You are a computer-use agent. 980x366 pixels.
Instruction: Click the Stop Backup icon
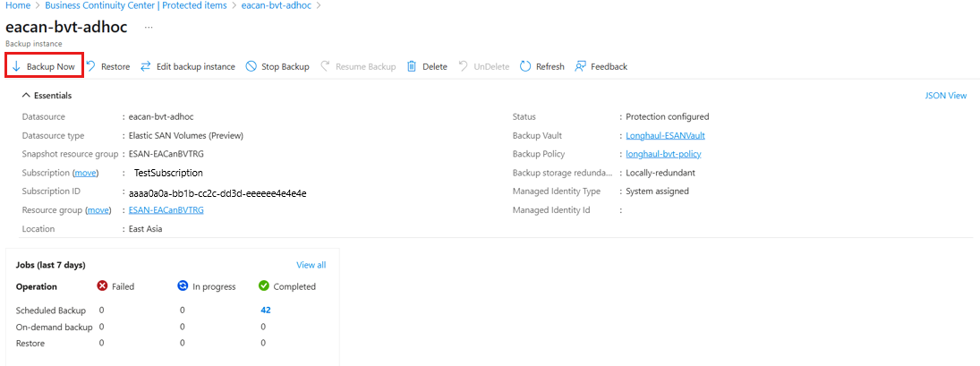251,66
